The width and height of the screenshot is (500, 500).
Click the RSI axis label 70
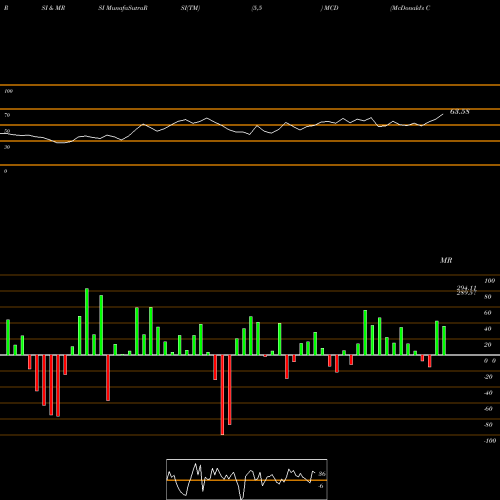click(7, 115)
